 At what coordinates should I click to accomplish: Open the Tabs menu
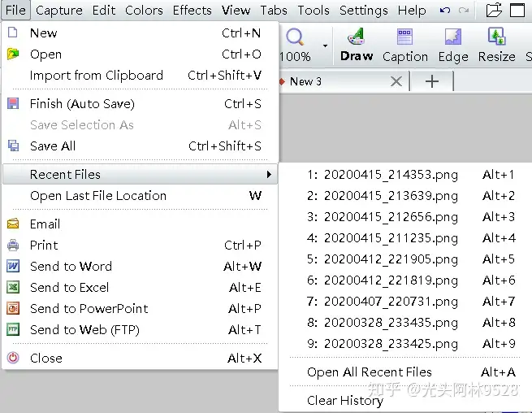point(274,11)
